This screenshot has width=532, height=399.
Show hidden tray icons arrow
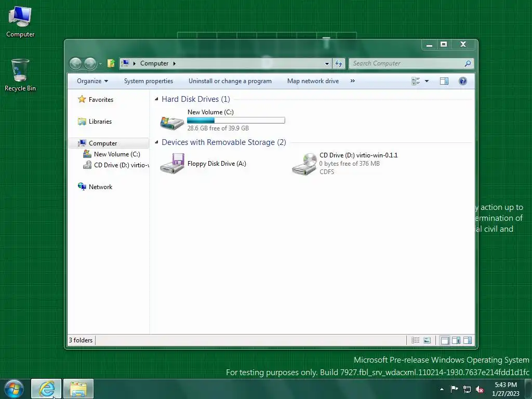pyautogui.click(x=442, y=389)
